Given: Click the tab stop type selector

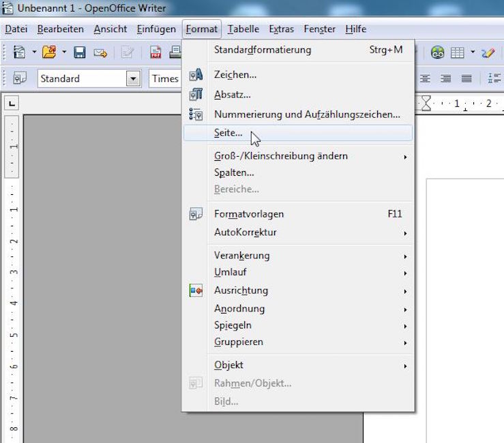Looking at the screenshot, I should pyautogui.click(x=12, y=104).
